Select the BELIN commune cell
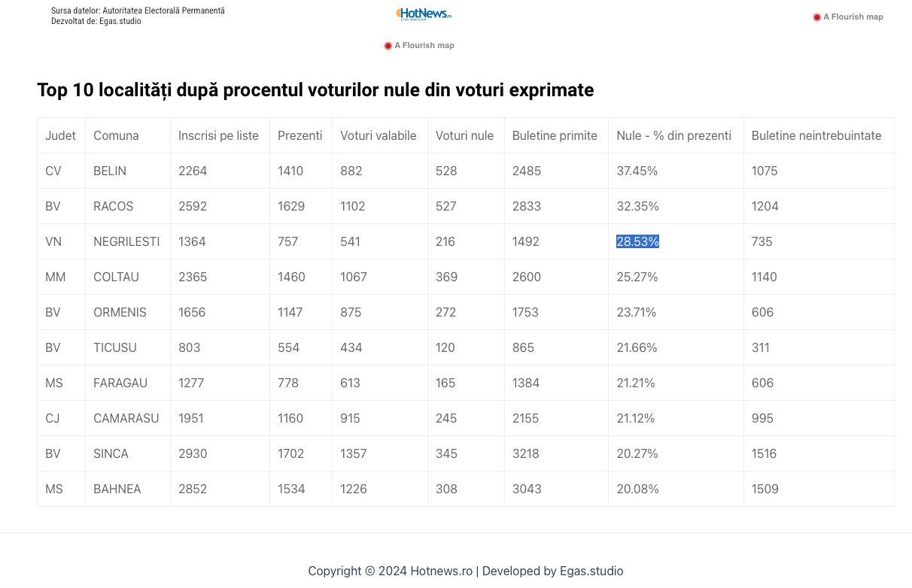Viewport: 912px width, 588px height. (x=110, y=171)
